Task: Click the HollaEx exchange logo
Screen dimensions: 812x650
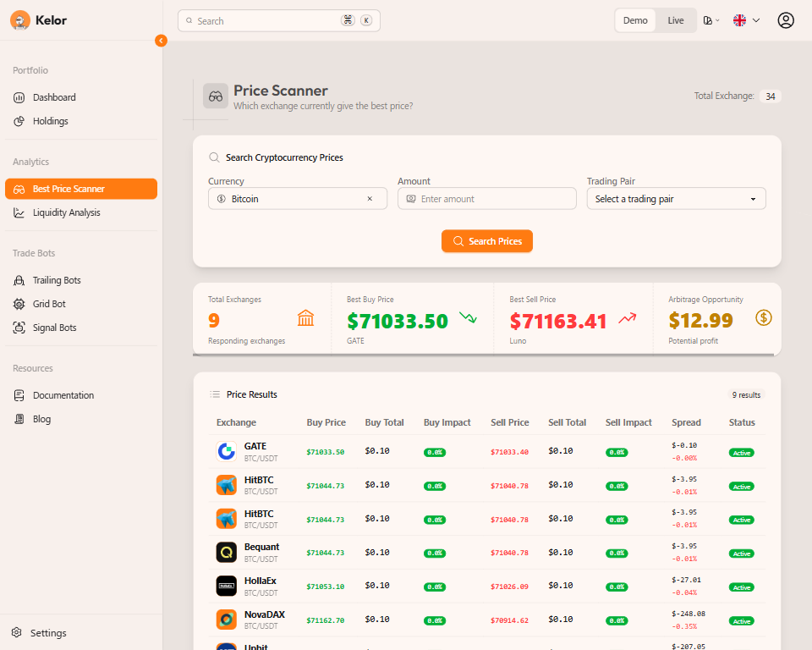Action: 226,586
